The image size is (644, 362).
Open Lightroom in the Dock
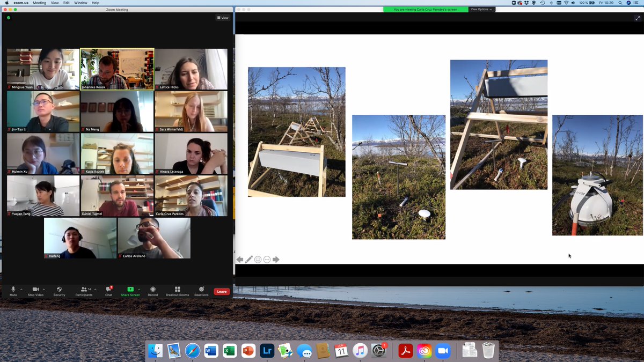point(267,351)
